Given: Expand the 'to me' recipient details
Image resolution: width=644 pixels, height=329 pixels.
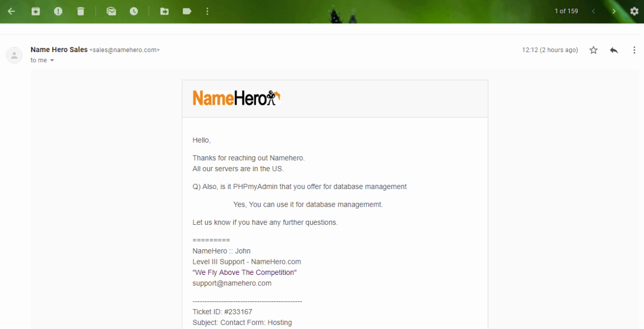Looking at the screenshot, I should 52,60.
